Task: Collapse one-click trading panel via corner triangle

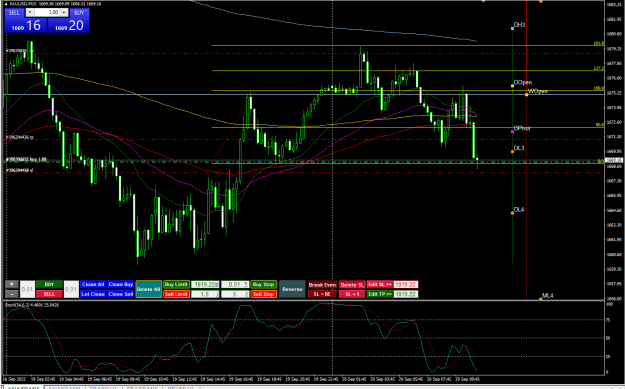Action: [5, 4]
